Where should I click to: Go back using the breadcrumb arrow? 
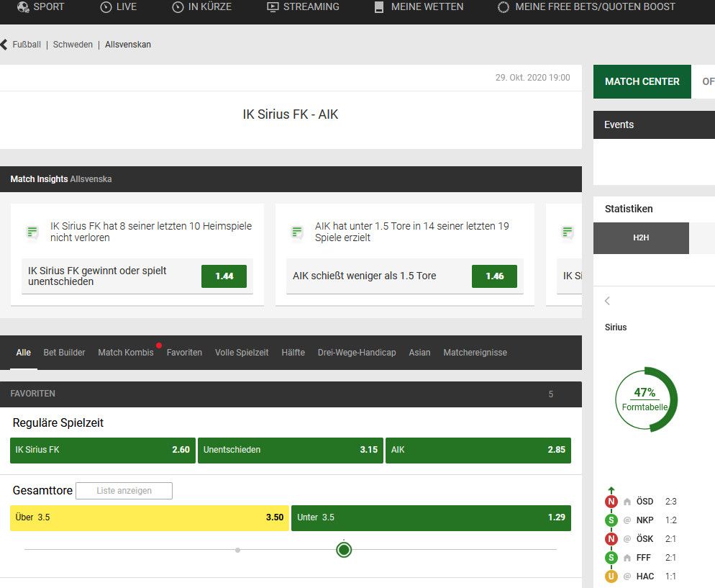click(x=4, y=44)
